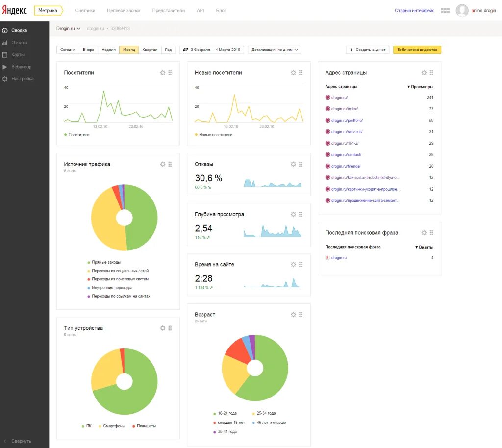Open gear icon of Возраст widget
Viewport: 502px width, 448px height.
tap(293, 315)
